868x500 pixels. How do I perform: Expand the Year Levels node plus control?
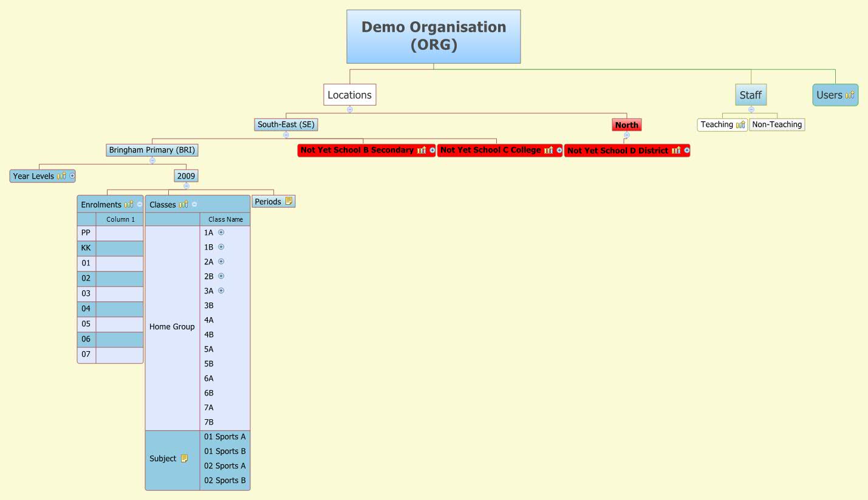(x=72, y=176)
